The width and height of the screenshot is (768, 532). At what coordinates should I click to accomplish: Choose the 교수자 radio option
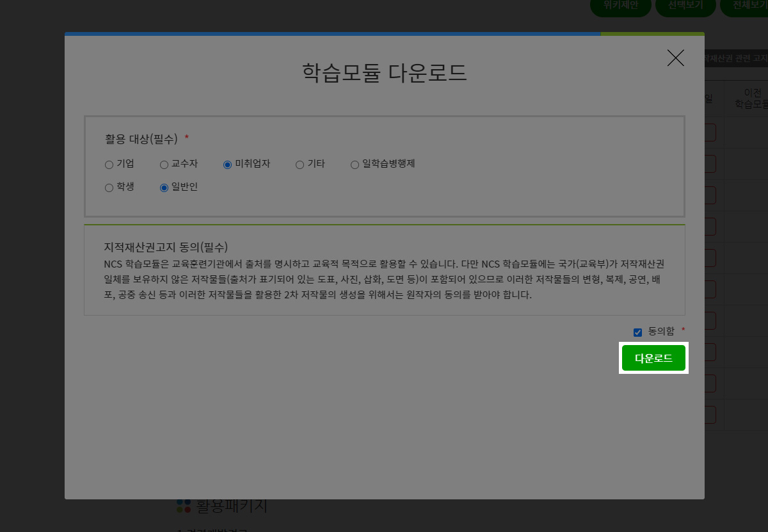164,165
